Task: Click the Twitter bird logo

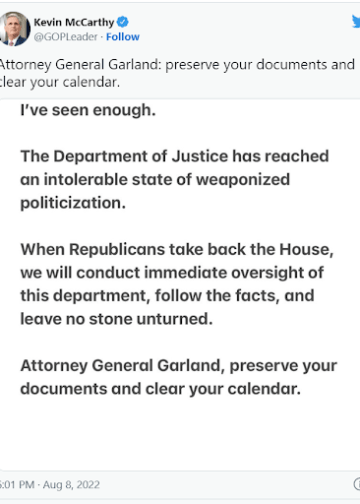Action: (356, 21)
